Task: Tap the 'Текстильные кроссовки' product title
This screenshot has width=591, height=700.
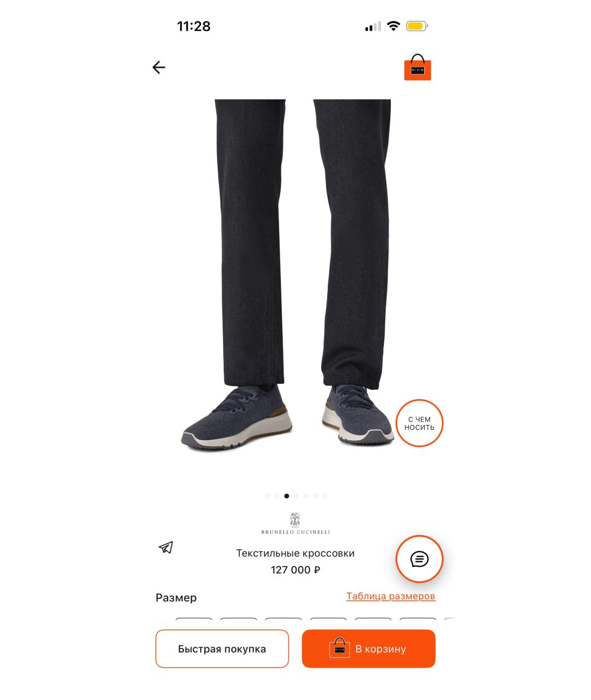Action: (296, 553)
